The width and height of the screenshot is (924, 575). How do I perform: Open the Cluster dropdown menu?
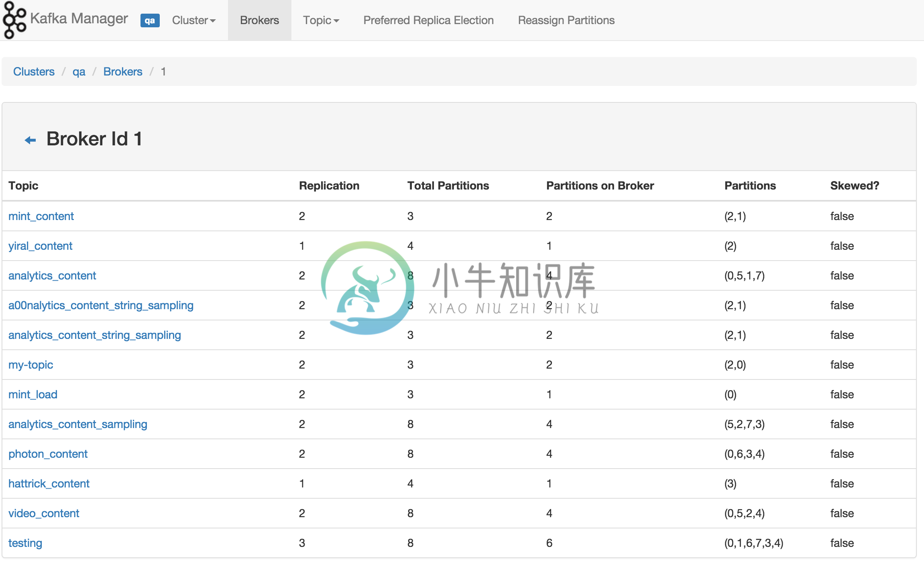194,20
